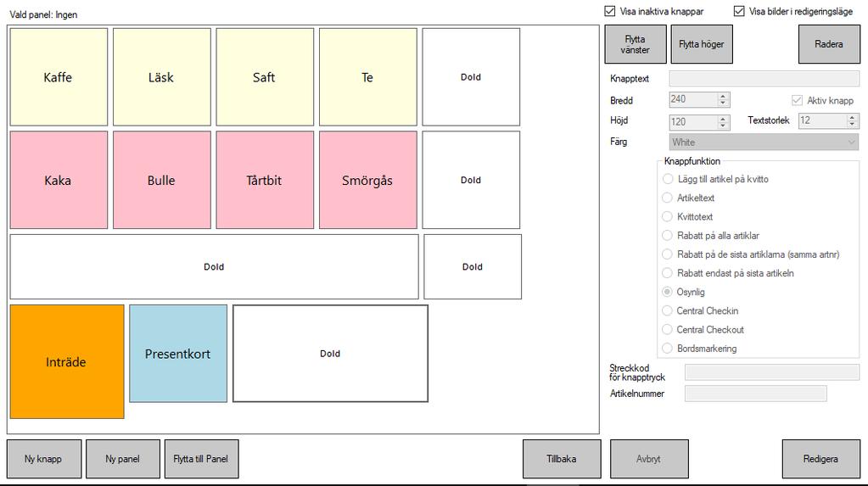This screenshot has height=486, width=868.
Task: Select the pink Bulle button
Action: (162, 180)
